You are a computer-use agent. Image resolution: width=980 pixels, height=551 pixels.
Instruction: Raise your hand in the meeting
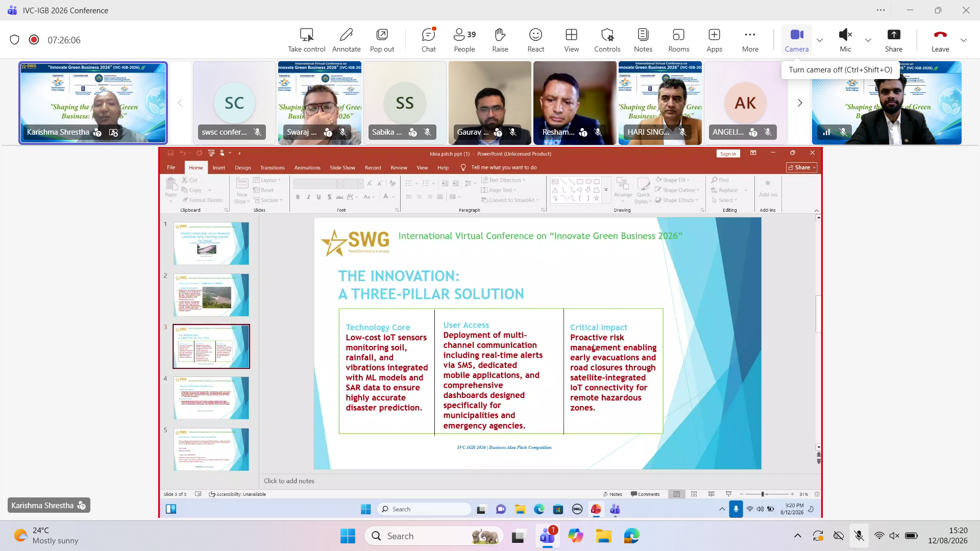pos(500,40)
